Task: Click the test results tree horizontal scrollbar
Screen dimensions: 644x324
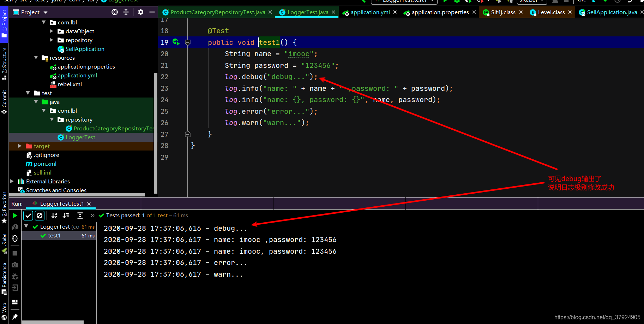Action: (53, 322)
